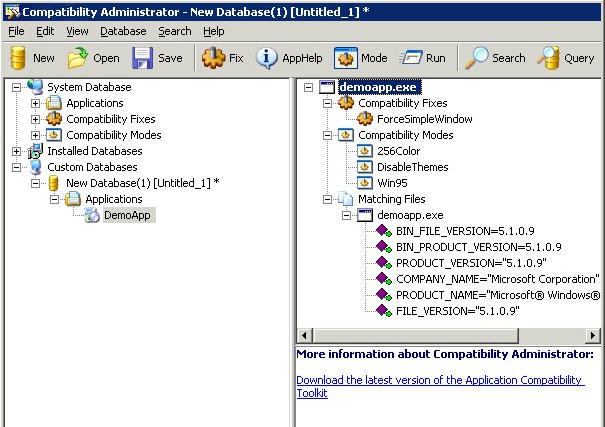
Task: Open the Search menu
Action: [174, 31]
